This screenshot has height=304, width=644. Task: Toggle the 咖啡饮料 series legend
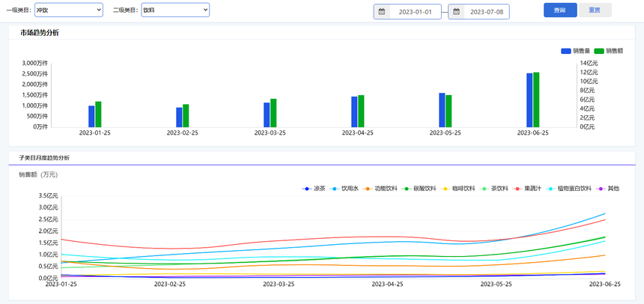(x=458, y=189)
